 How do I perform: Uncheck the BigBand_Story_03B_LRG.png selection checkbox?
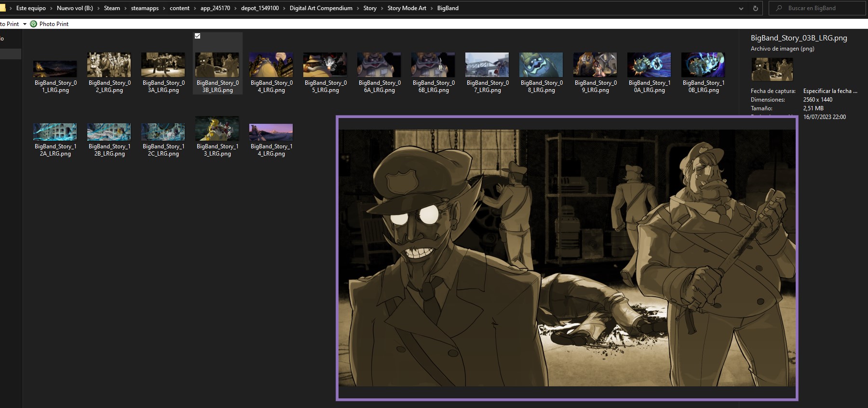point(197,36)
